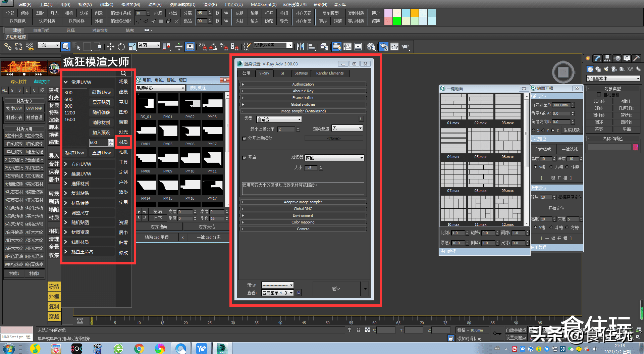Open the 标准基本体 dropdown

[x=613, y=79]
